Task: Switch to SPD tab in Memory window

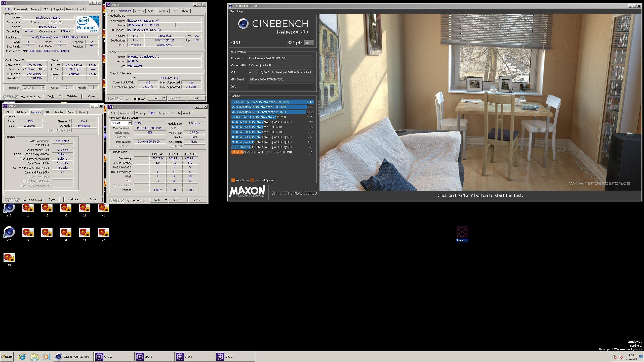Action: click(48, 112)
